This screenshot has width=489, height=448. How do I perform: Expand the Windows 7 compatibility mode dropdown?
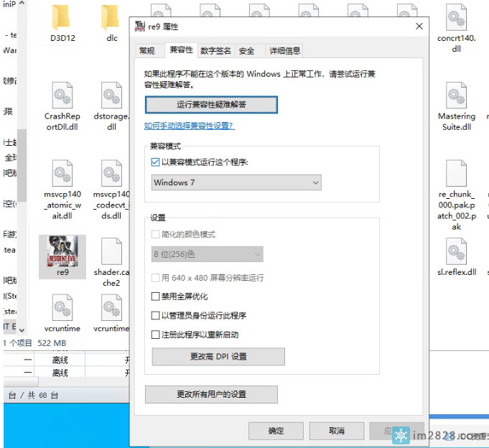coord(236,183)
